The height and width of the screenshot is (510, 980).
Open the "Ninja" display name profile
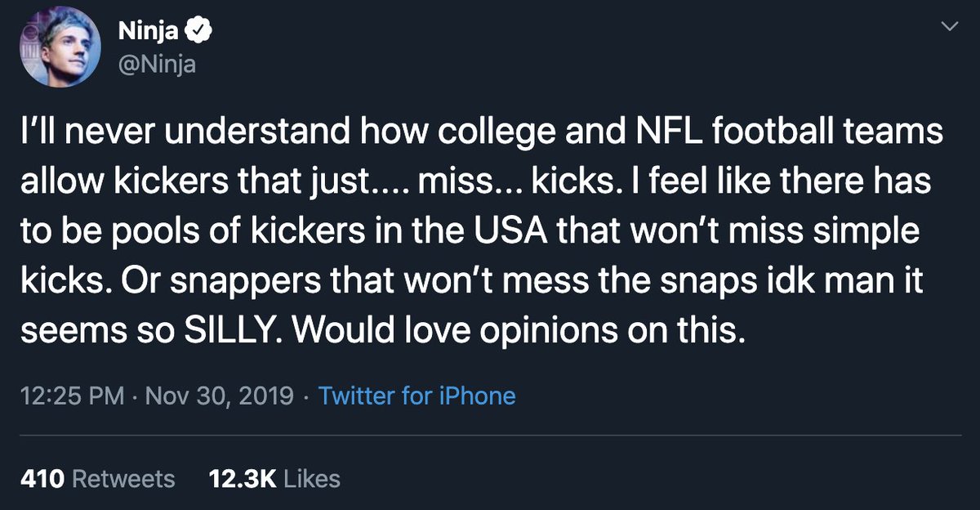coord(148,32)
